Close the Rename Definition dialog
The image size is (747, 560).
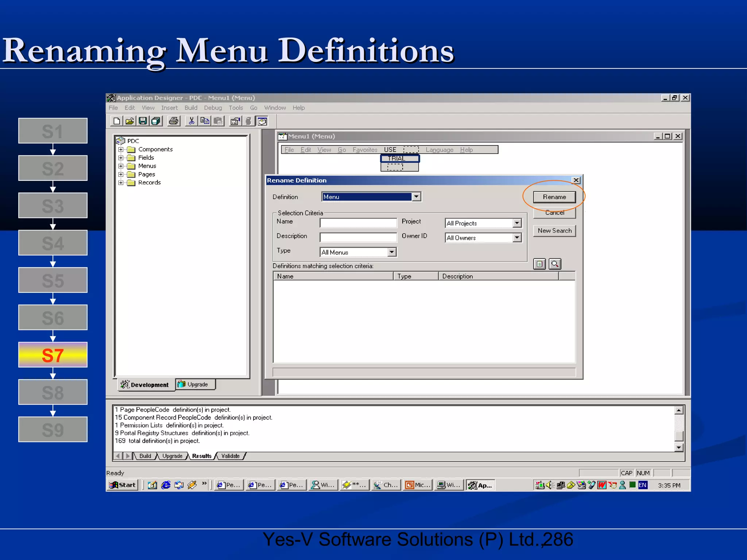576,180
